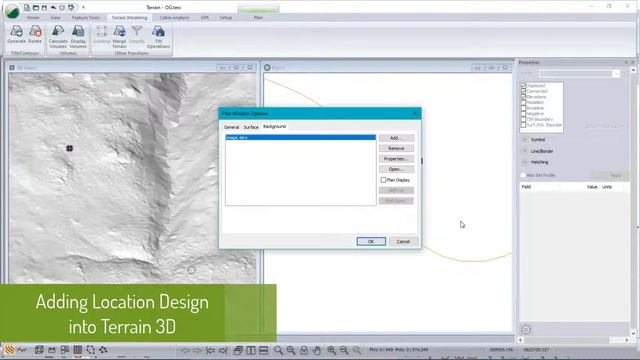This screenshot has width=640, height=360.
Task: Click Open file icon in quick access toolbar
Action: point(36,7)
